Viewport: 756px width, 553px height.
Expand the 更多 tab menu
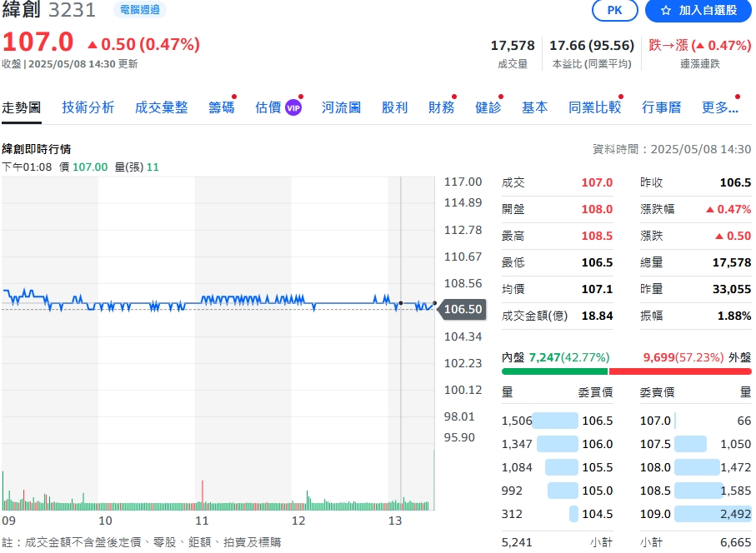[719, 107]
